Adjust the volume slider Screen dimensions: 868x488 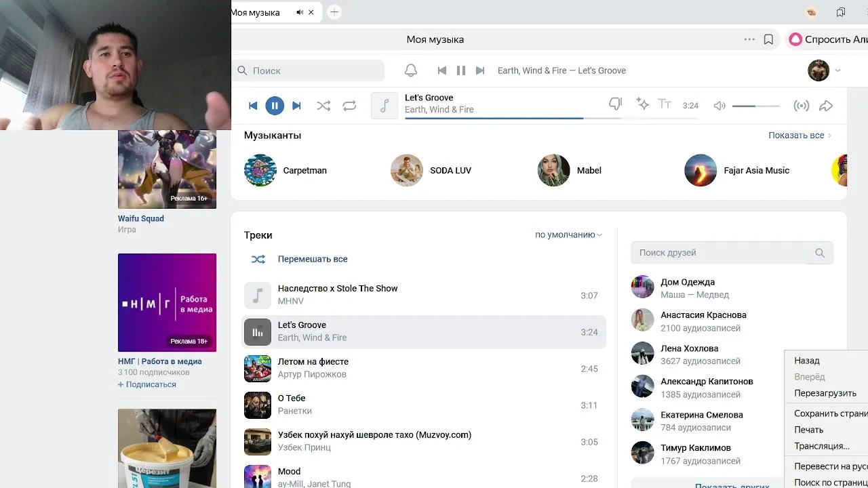(x=755, y=106)
